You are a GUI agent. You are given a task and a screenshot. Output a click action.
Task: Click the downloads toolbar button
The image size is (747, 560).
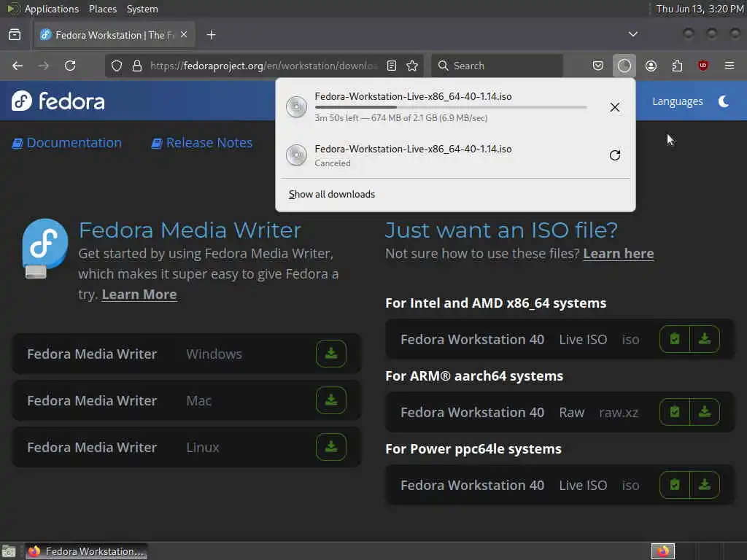tap(624, 66)
